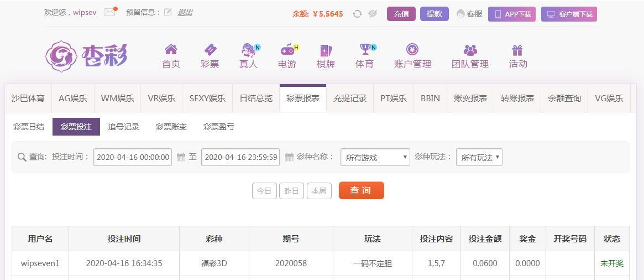This screenshot has width=644, height=280.
Task: Click bet time 2020-04-16 16:34:35 cell
Action: click(124, 263)
